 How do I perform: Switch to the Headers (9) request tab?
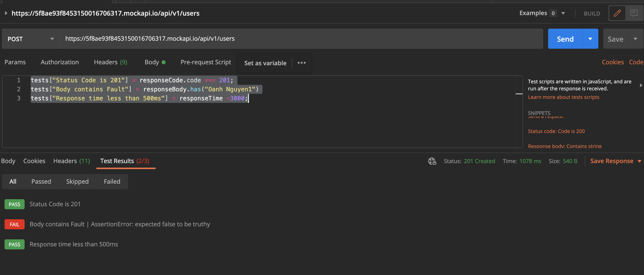click(x=110, y=62)
